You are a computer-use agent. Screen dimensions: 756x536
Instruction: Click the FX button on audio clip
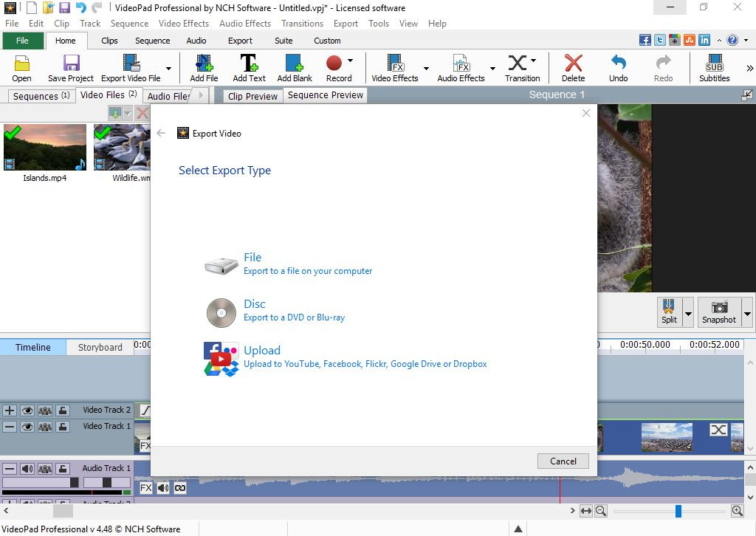pyautogui.click(x=145, y=488)
